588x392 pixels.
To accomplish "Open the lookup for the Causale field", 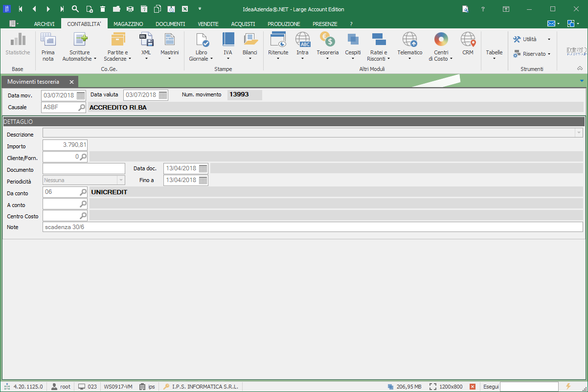I will pos(82,107).
